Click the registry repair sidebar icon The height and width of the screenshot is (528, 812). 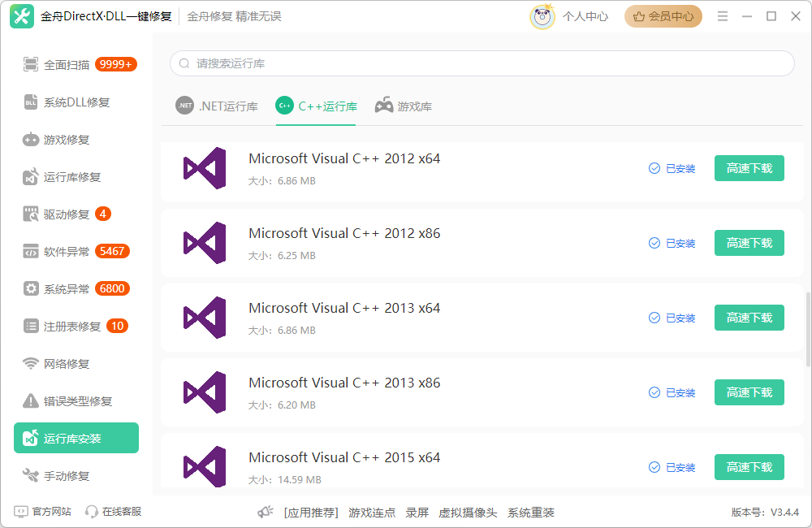(31, 327)
